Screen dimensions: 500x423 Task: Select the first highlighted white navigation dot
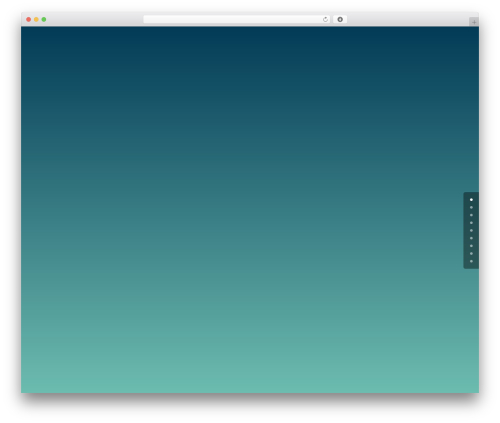471,200
